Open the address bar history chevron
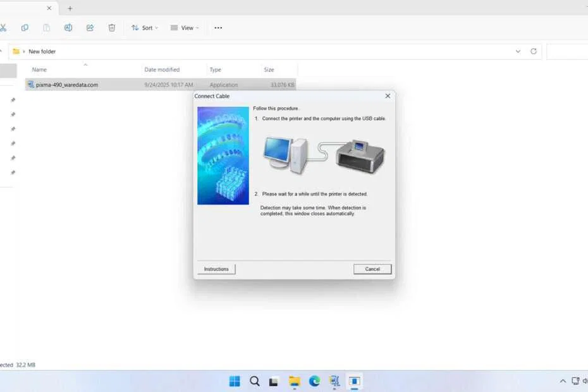The width and height of the screenshot is (588, 392). [518, 51]
